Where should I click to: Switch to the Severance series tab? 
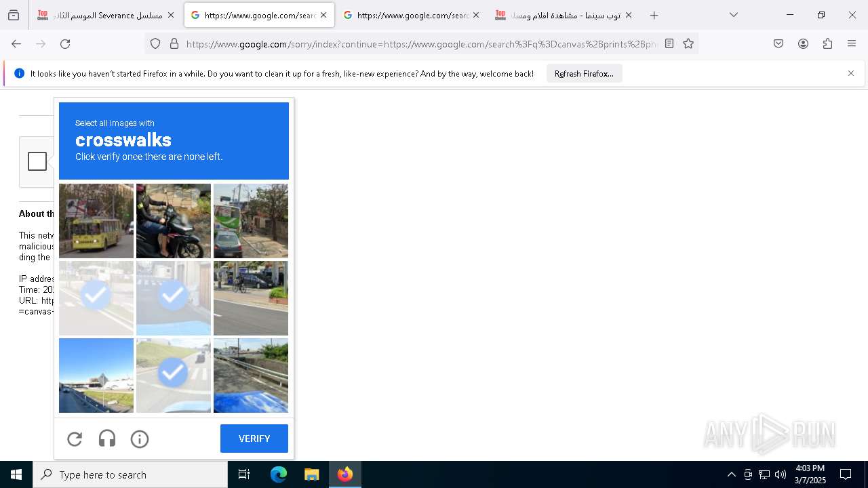pos(105,15)
